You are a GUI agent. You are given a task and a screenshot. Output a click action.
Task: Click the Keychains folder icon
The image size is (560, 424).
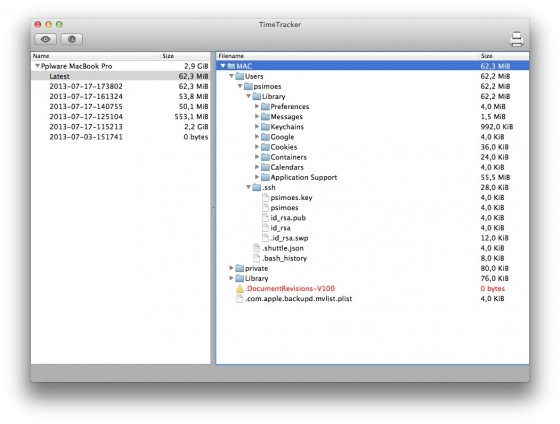[x=265, y=126]
